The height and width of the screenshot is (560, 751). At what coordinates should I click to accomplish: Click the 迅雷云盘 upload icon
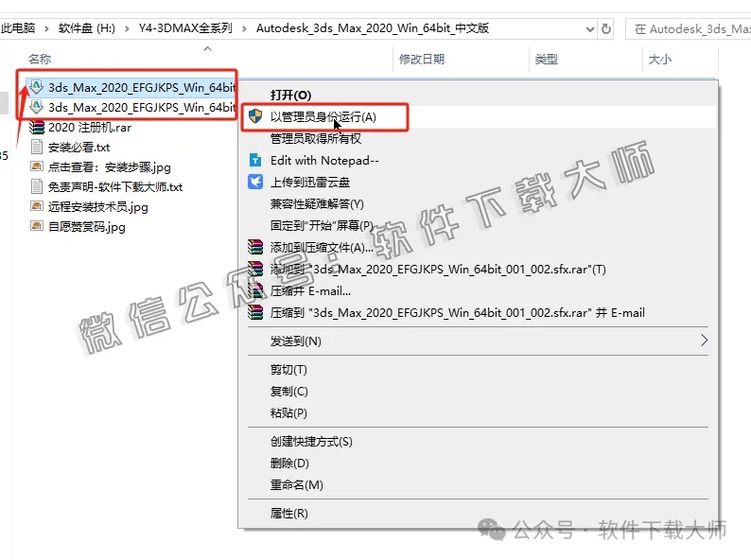[255, 182]
